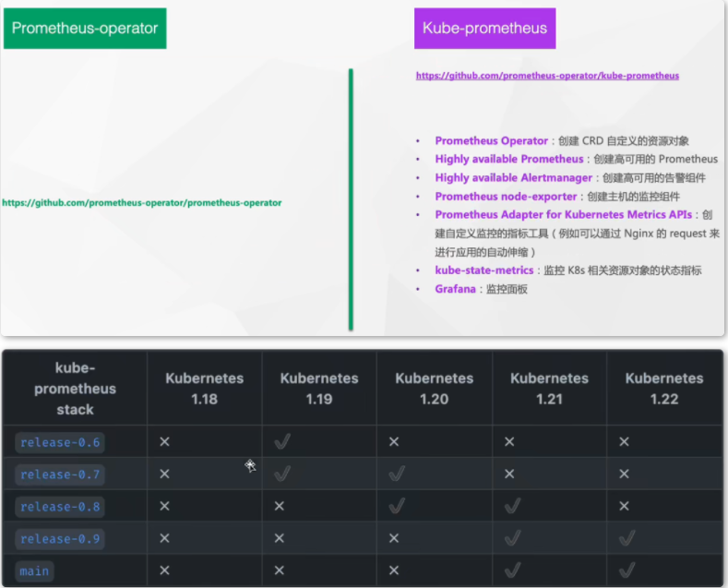Click the X for release-0.8 Kubernetes 1.19
The width and height of the screenshot is (728, 588).
click(x=279, y=506)
